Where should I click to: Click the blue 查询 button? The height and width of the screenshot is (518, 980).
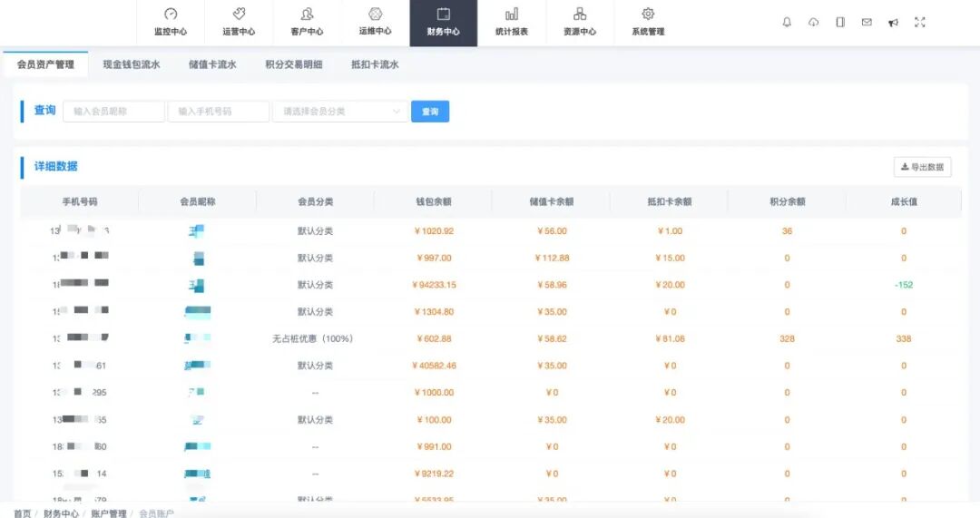pyautogui.click(x=430, y=112)
